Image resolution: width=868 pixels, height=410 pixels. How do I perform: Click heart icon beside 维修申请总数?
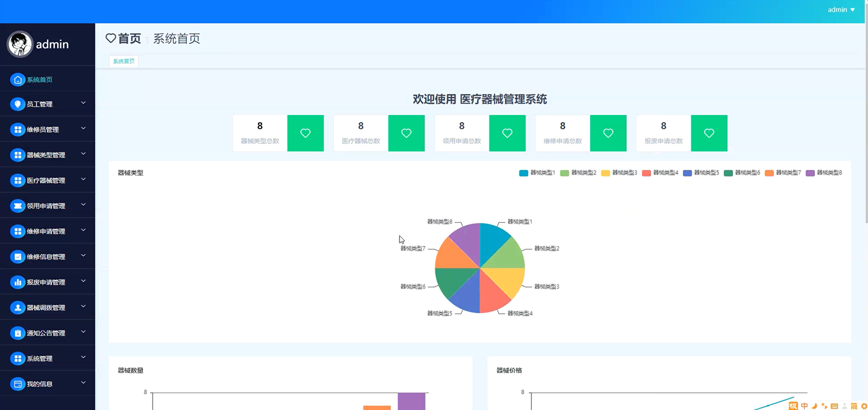pos(608,133)
